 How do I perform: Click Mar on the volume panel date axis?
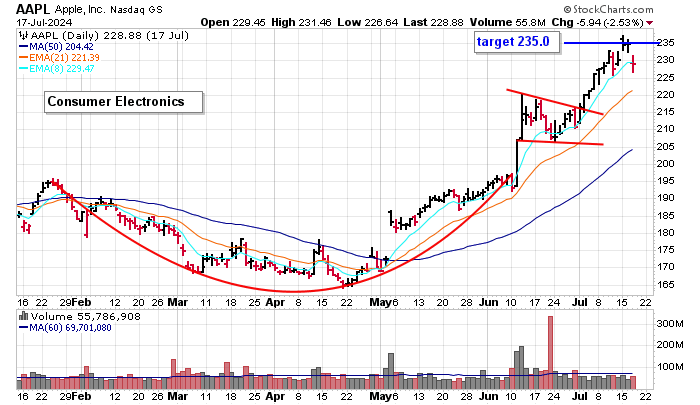point(177,396)
